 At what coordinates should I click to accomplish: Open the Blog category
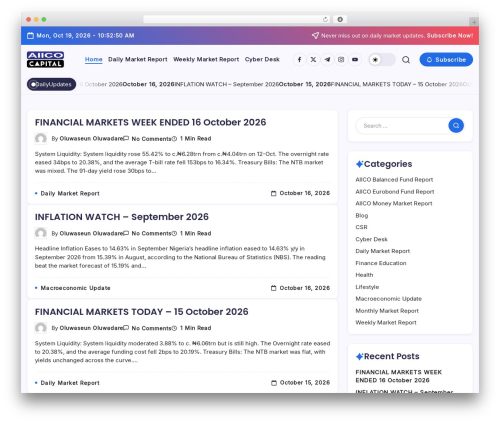tap(362, 216)
